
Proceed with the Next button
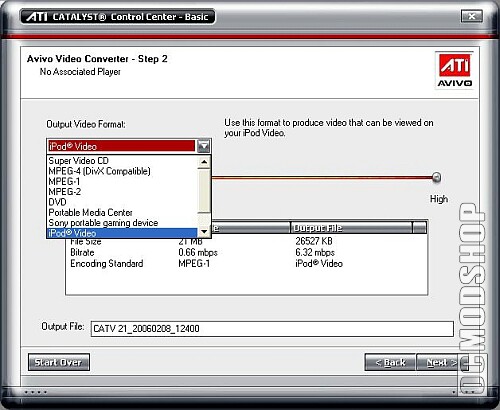tap(442, 362)
